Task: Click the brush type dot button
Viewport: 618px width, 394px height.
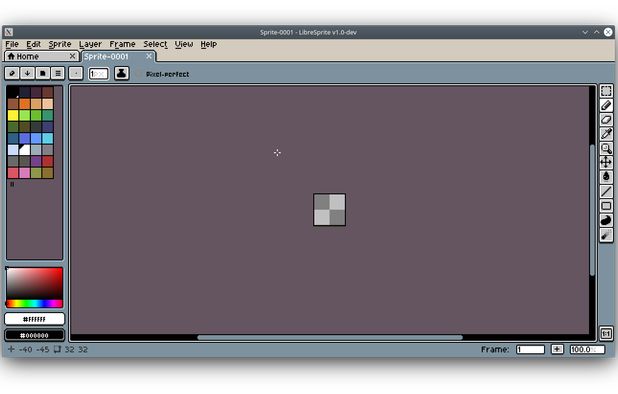Action: pos(76,73)
